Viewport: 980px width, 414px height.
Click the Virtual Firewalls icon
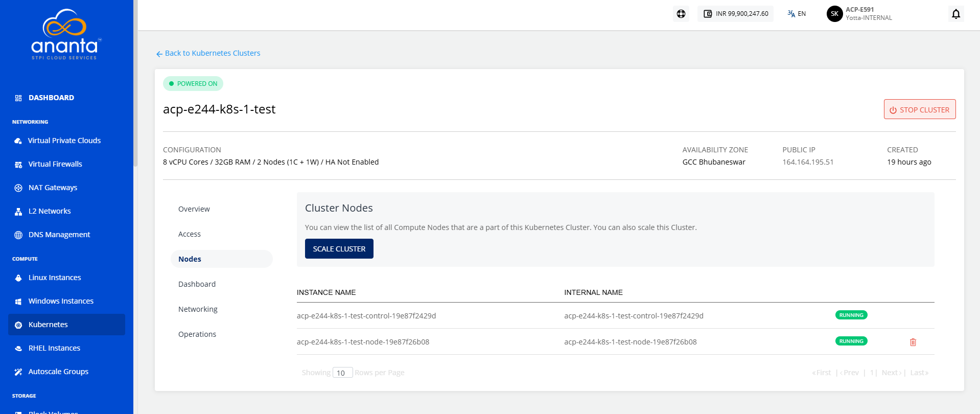pos(18,164)
